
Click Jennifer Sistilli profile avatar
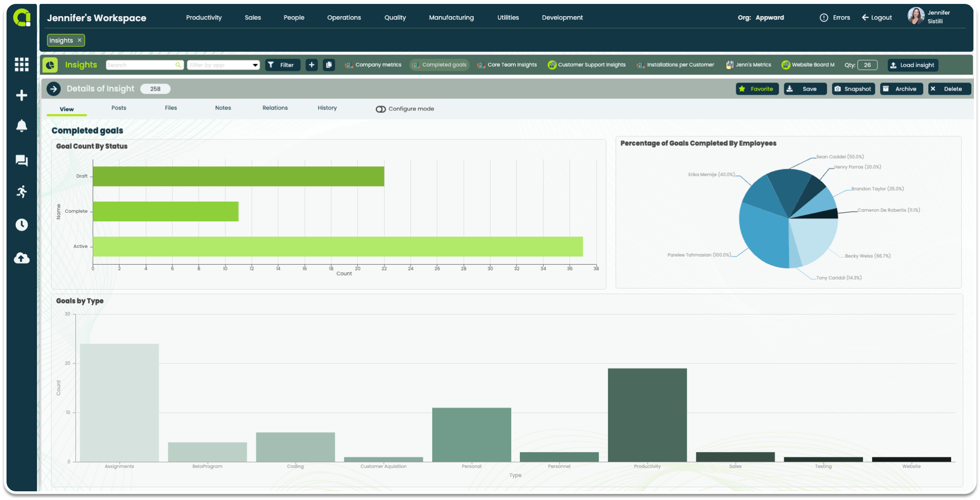916,17
